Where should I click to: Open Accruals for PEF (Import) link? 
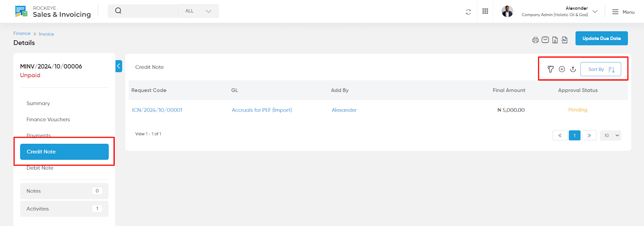(262, 110)
